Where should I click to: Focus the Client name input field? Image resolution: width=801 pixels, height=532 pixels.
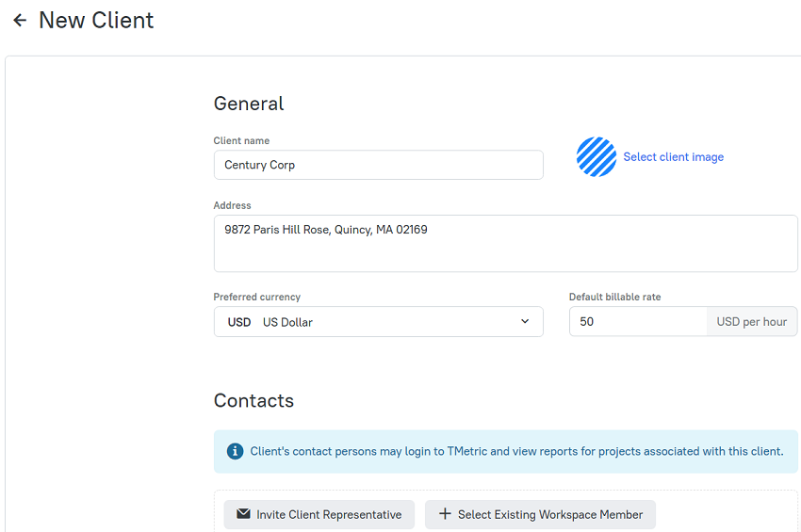point(379,165)
